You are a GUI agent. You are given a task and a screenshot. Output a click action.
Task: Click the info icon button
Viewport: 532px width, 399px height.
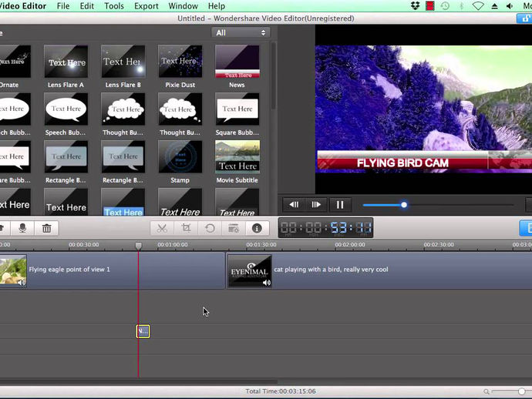pyautogui.click(x=257, y=228)
